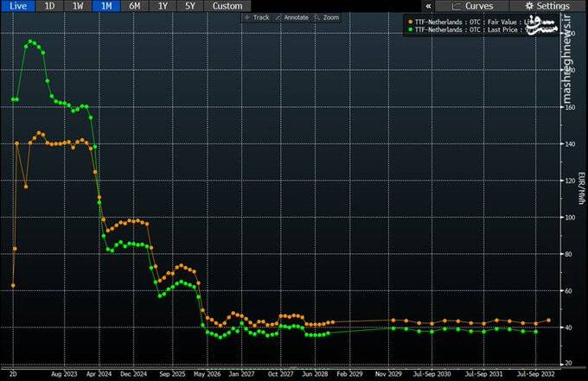This screenshot has width=588, height=381.
Task: Click the Curves chart icon
Action: (x=453, y=6)
